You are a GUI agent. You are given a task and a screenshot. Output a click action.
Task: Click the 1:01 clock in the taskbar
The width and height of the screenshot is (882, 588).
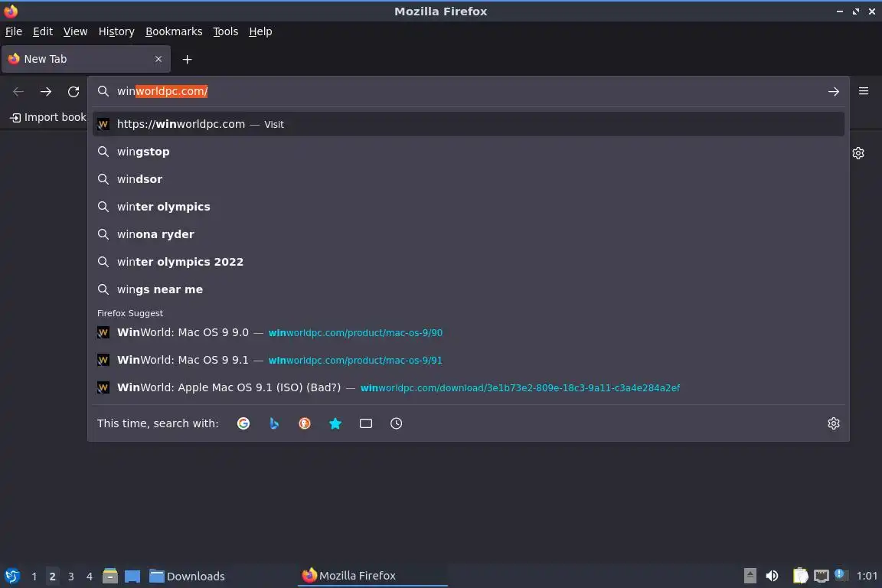866,576
